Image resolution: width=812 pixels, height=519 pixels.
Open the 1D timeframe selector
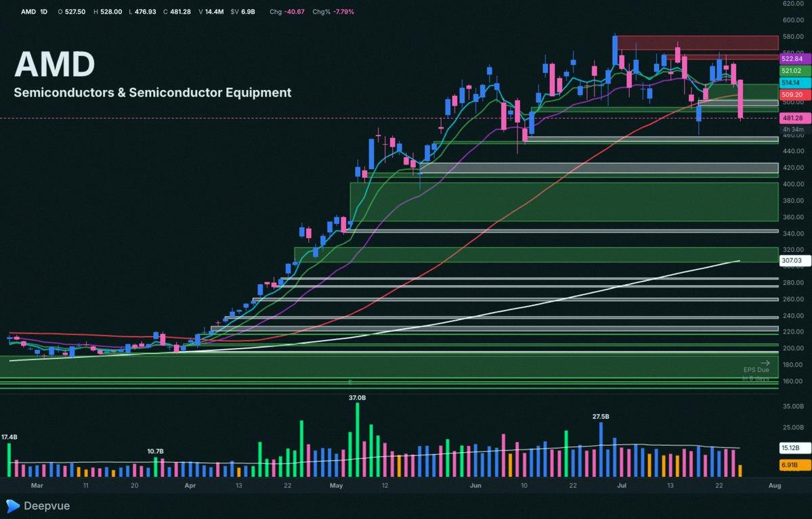[x=43, y=12]
